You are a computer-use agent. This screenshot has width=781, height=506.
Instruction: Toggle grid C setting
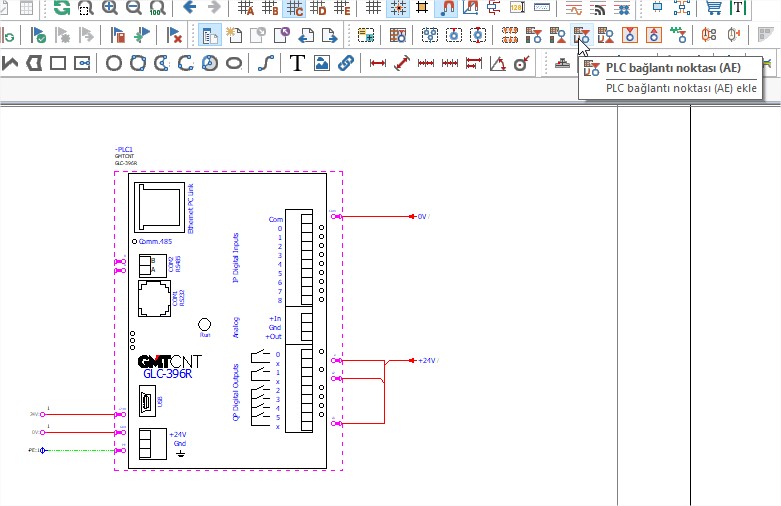tap(295, 7)
